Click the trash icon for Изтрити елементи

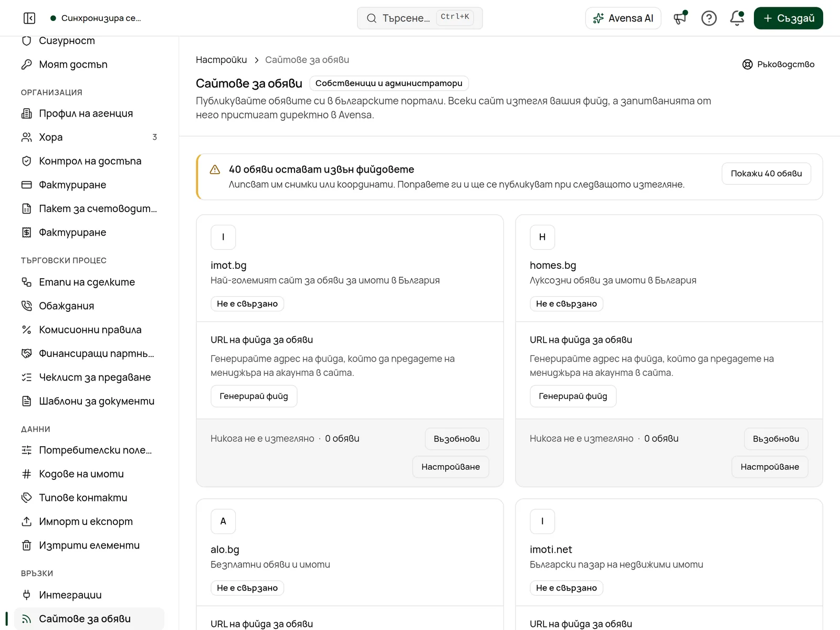pyautogui.click(x=27, y=545)
